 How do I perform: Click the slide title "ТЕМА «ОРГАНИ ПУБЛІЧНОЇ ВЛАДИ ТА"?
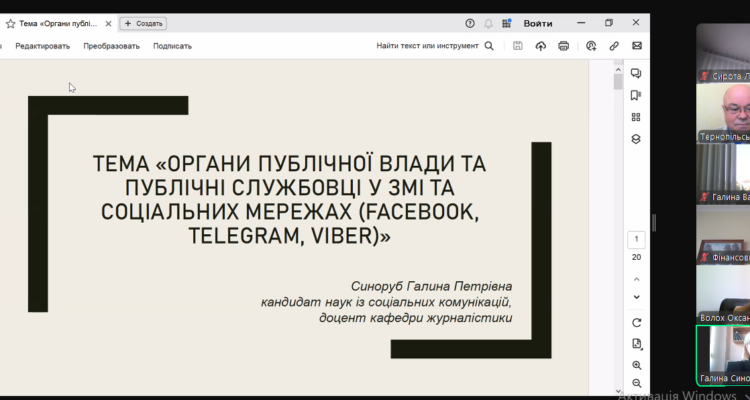point(289,164)
